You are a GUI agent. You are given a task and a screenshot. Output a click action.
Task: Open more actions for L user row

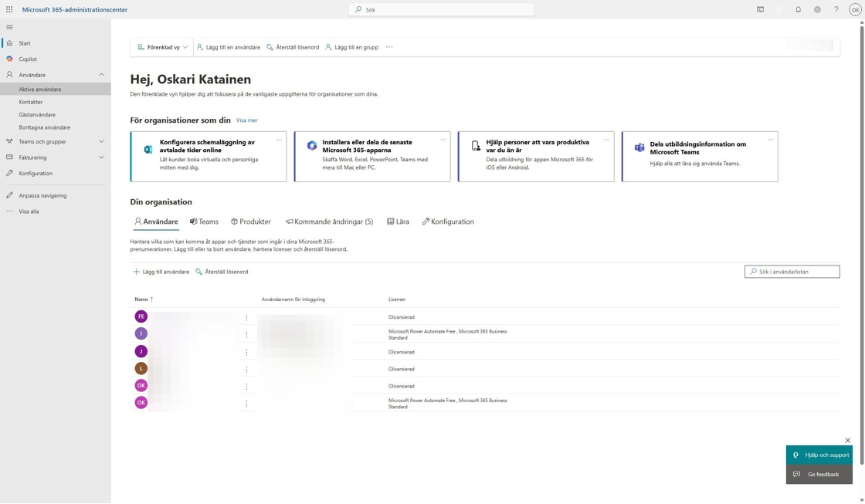246,370
